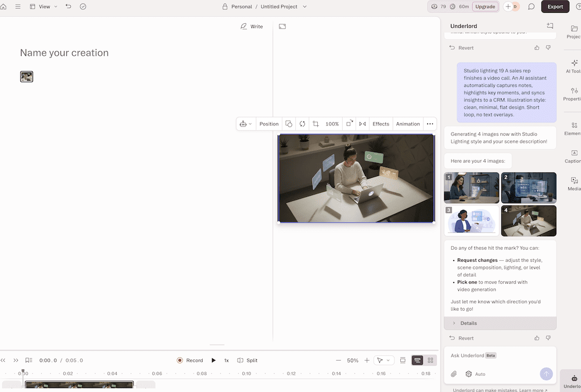Start a new Underlord chat
Screen dimensions: 581x392
[x=550, y=26]
